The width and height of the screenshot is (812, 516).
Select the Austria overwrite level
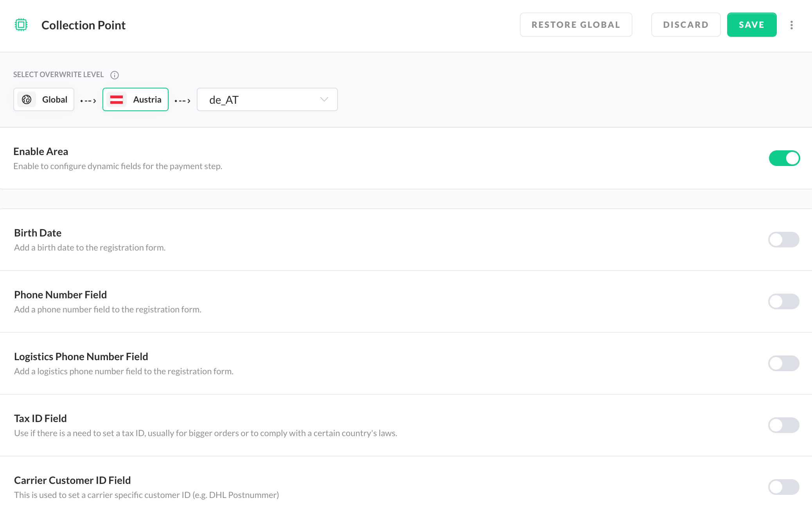tap(135, 99)
